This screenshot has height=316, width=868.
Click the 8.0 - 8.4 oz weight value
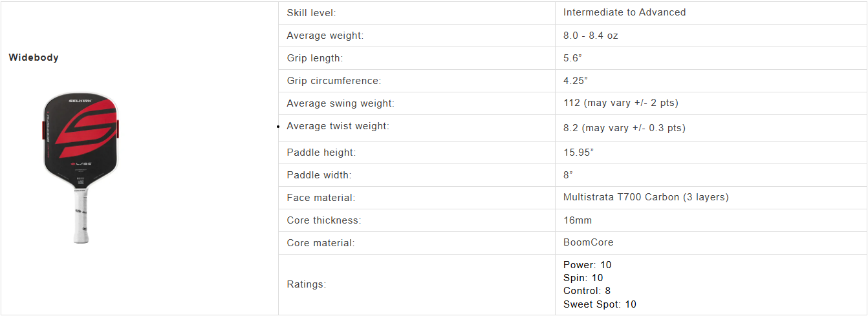tap(591, 36)
